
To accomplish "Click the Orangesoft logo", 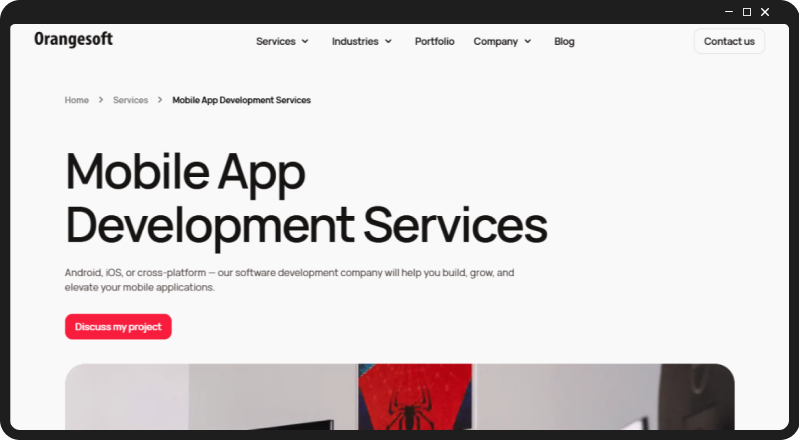I will 73,40.
